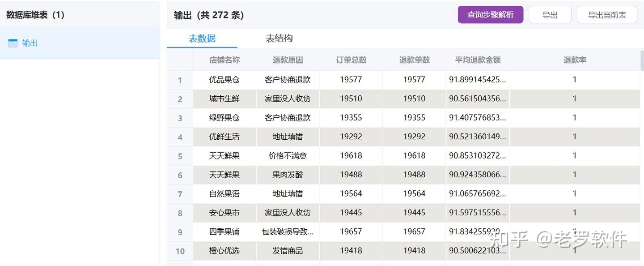Click the 数据库堆表 (1) panel heading
The height and width of the screenshot is (266, 644).
pyautogui.click(x=35, y=15)
